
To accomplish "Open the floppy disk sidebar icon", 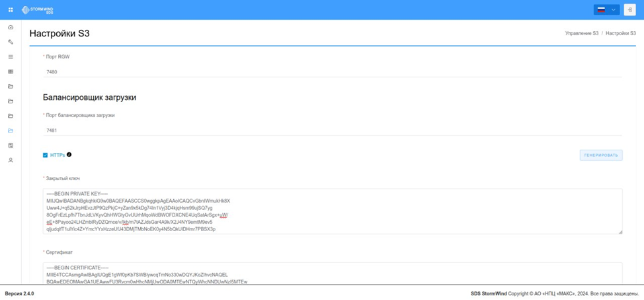I will pos(11,145).
